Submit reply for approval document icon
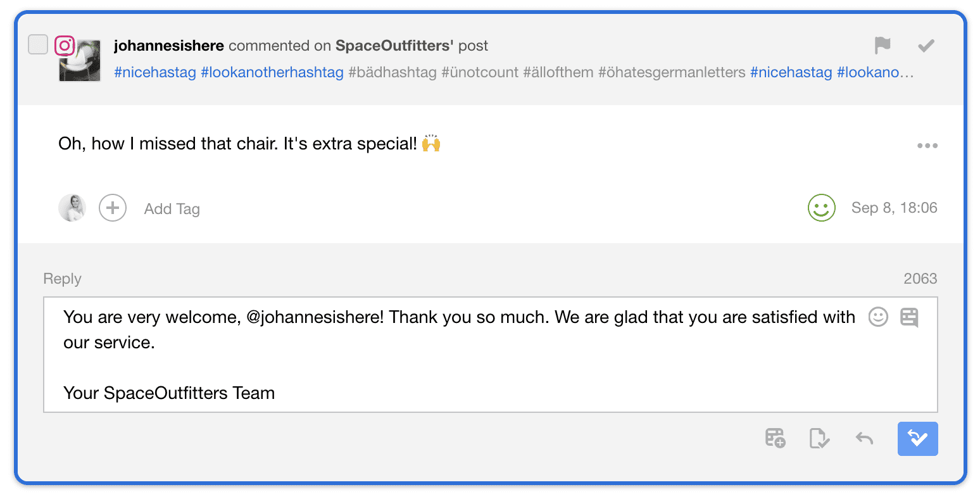Image resolution: width=980 pixels, height=499 pixels. pyautogui.click(x=819, y=438)
